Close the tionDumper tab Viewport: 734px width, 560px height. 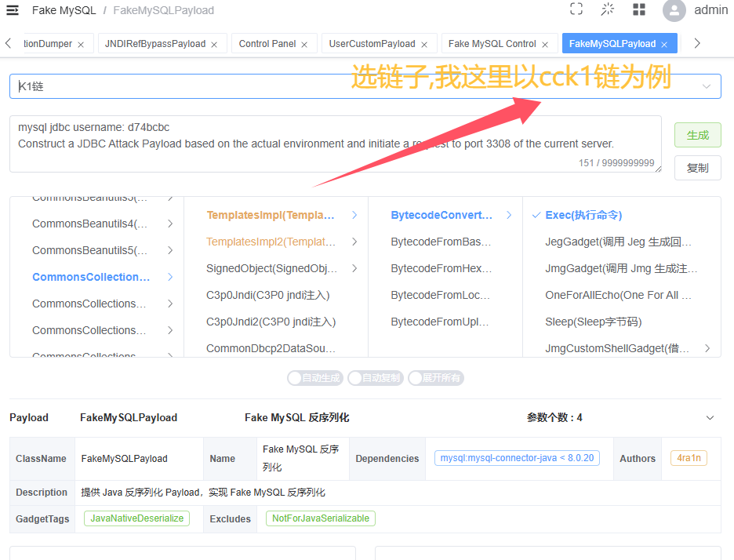coord(81,45)
